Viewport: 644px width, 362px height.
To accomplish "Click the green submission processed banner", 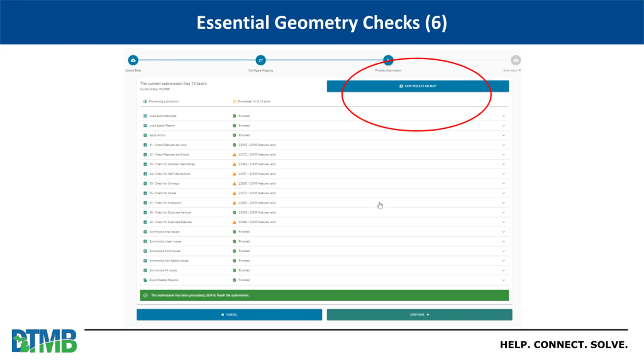I will coord(324,295).
